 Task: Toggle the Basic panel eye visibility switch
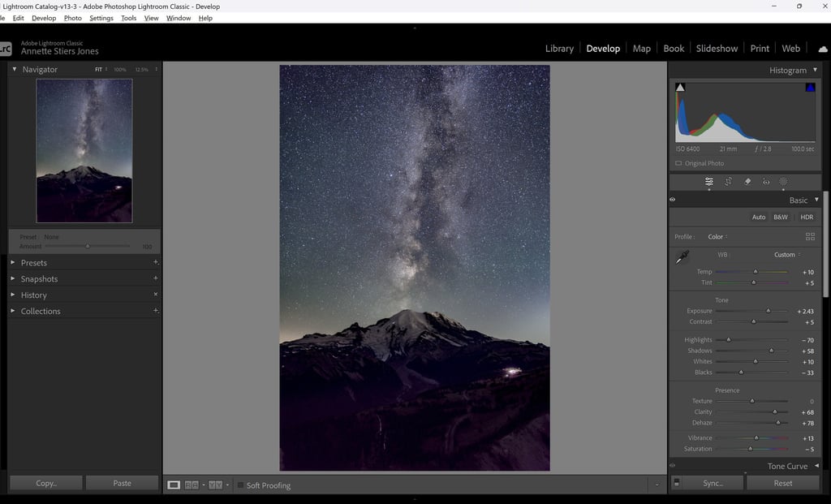(673, 200)
